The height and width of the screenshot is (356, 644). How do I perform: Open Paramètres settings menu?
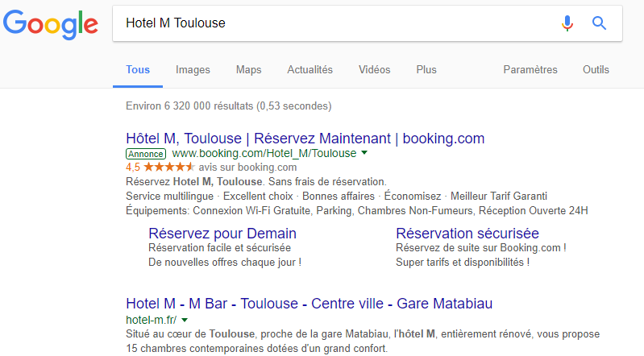(x=530, y=70)
